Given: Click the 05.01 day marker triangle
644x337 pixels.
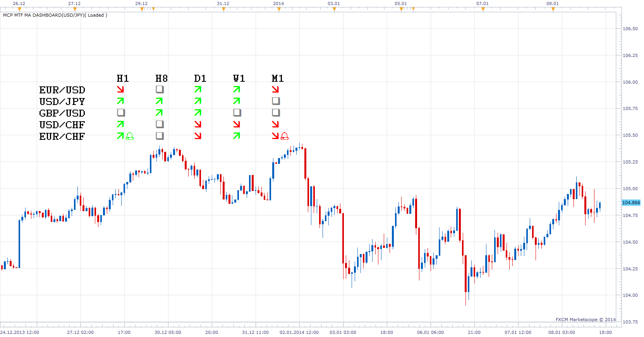Looking at the screenshot, I should [x=401, y=9].
